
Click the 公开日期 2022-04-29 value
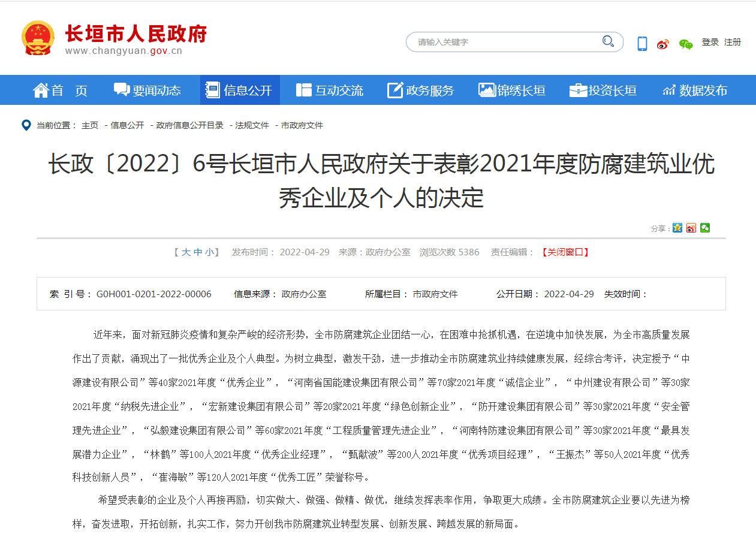tap(569, 294)
